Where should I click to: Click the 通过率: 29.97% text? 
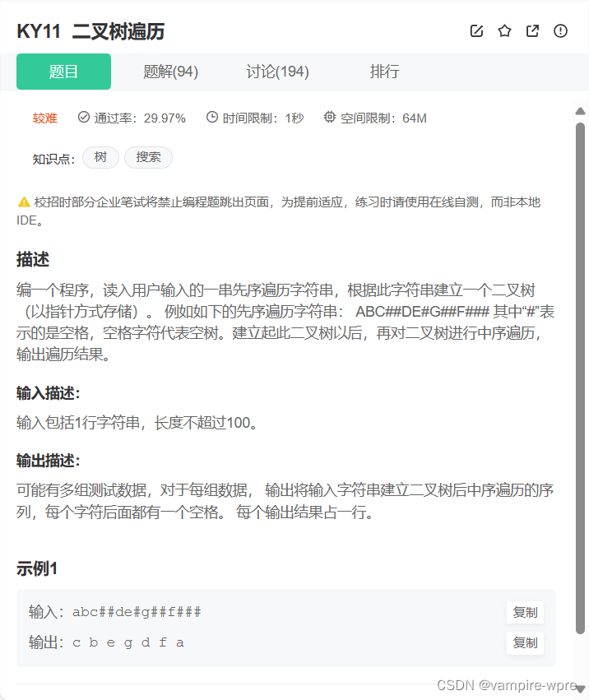click(x=140, y=118)
